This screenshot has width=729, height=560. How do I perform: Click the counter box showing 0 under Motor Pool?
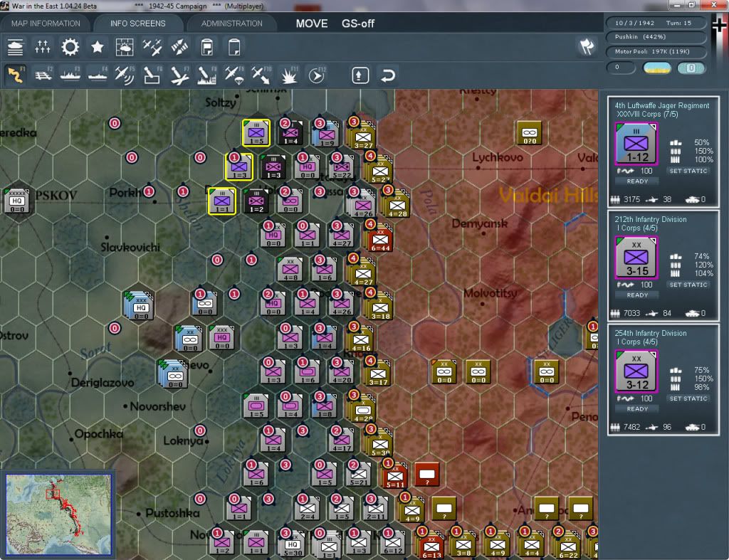[x=621, y=68]
